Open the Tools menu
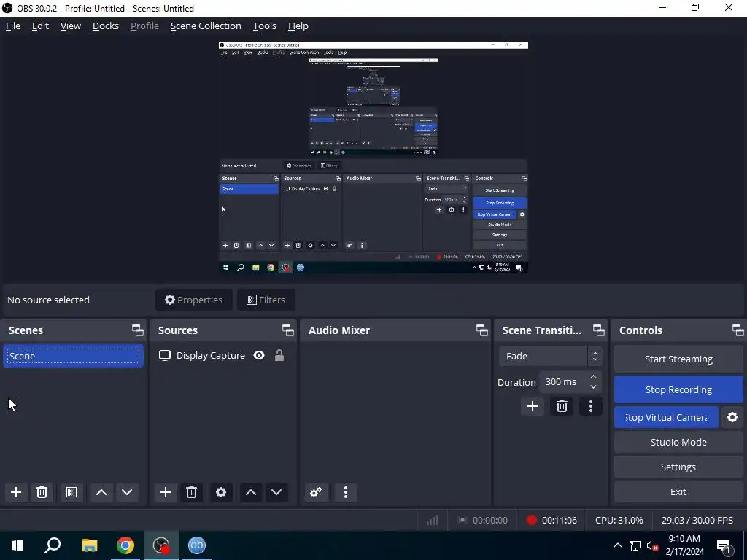Viewport: 747px width, 560px height. (264, 26)
